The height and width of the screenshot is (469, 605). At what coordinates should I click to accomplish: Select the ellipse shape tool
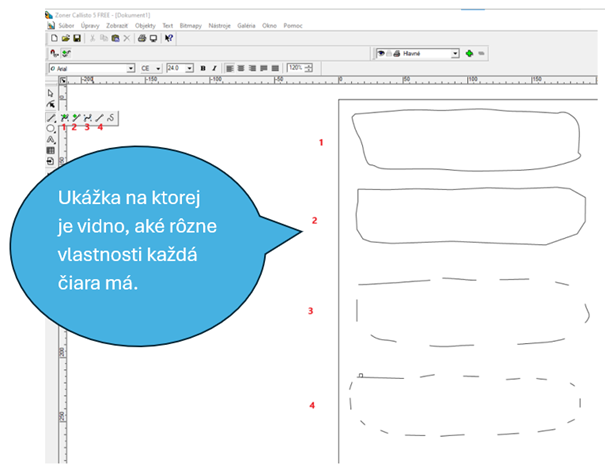coord(50,128)
